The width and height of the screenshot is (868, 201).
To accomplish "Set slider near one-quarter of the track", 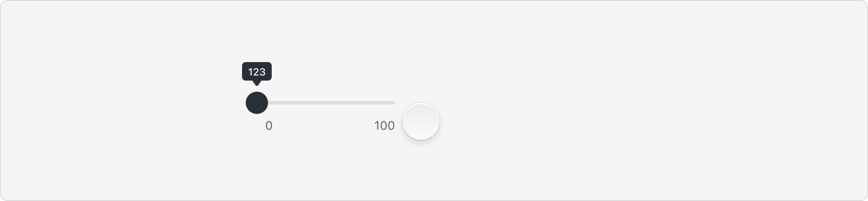I will tap(291, 103).
